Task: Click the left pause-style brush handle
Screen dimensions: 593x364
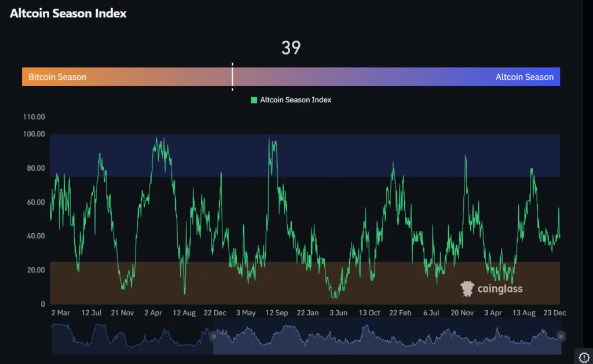Action: pos(214,336)
